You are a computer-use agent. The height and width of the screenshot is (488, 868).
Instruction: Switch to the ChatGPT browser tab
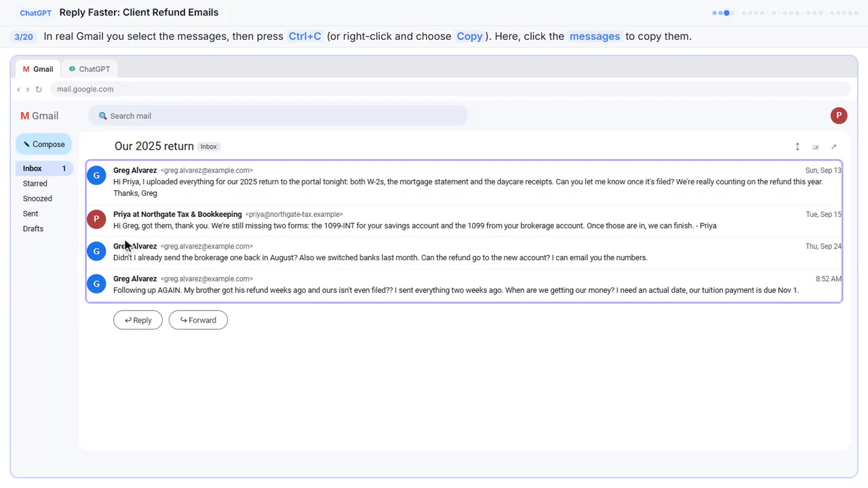[x=90, y=69]
